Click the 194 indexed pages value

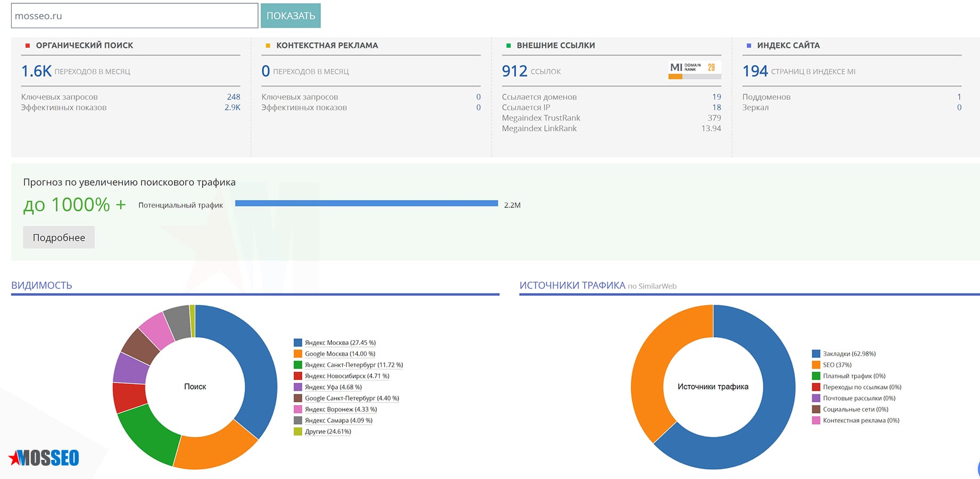[x=755, y=71]
